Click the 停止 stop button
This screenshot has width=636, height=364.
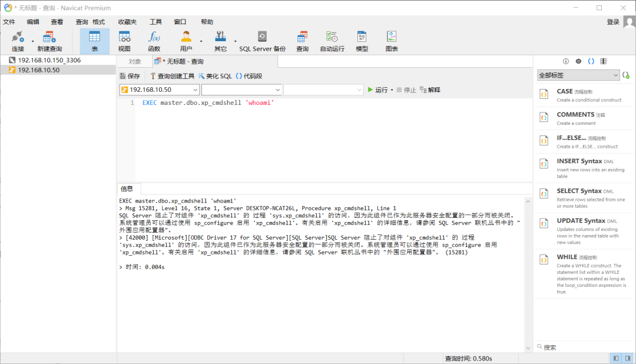point(406,90)
